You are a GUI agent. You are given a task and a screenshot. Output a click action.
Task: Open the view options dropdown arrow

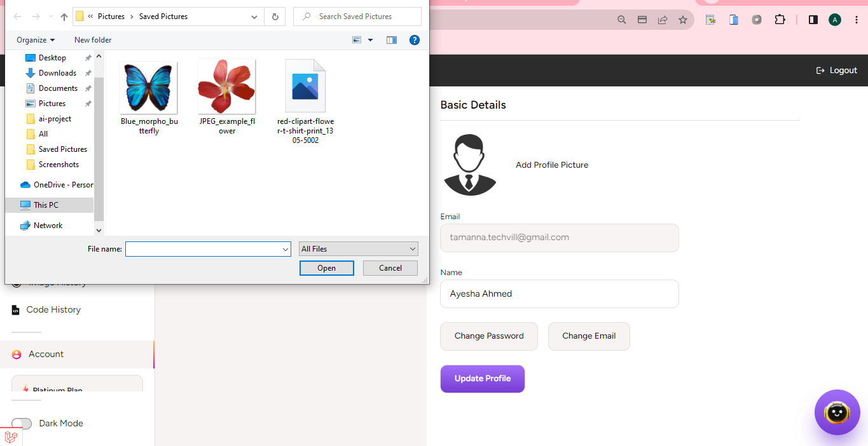click(370, 40)
